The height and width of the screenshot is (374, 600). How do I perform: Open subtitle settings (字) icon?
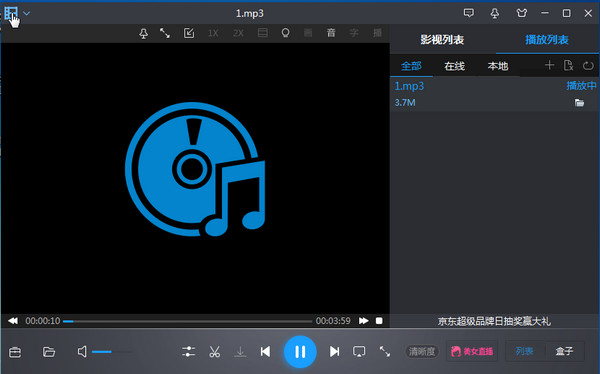pyautogui.click(x=354, y=33)
